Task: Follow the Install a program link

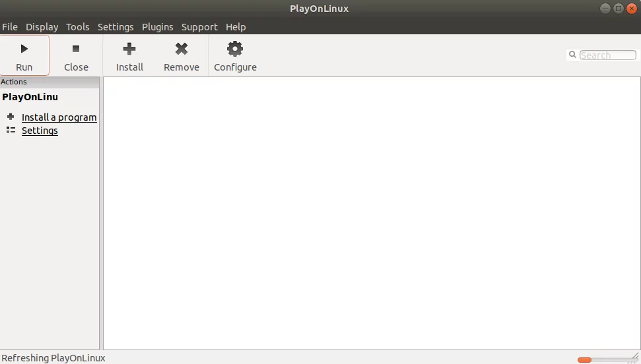Action: point(59,117)
